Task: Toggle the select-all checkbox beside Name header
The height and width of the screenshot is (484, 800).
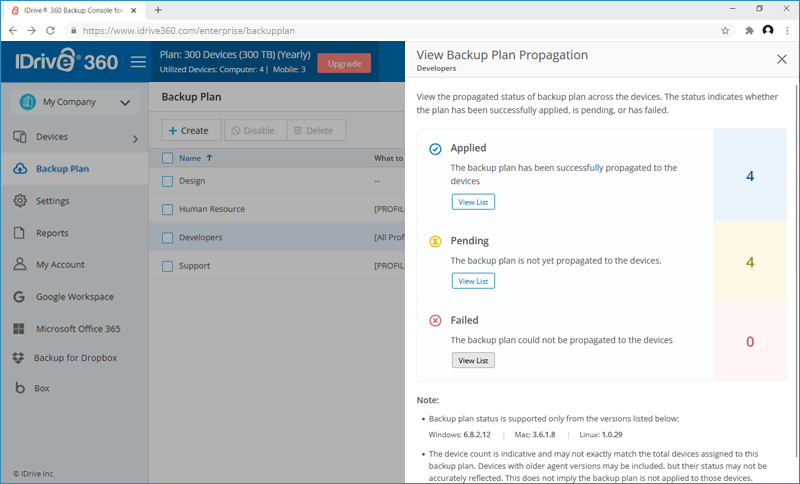Action: click(168, 158)
